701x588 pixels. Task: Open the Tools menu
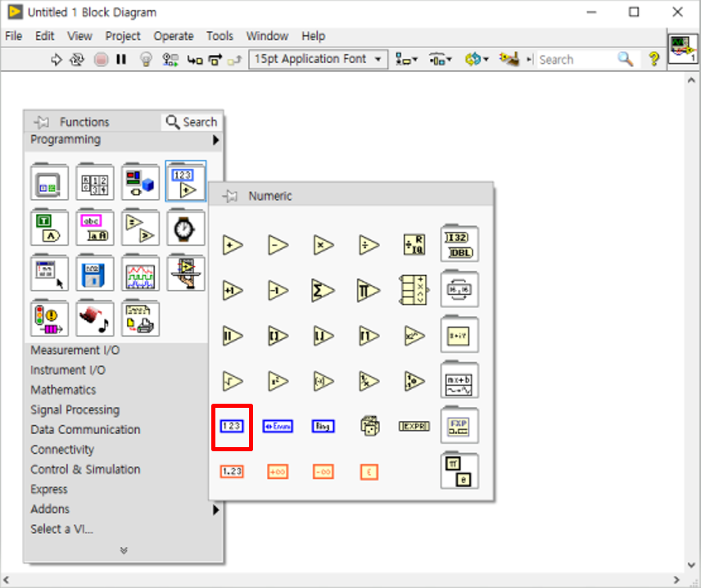[x=219, y=36]
